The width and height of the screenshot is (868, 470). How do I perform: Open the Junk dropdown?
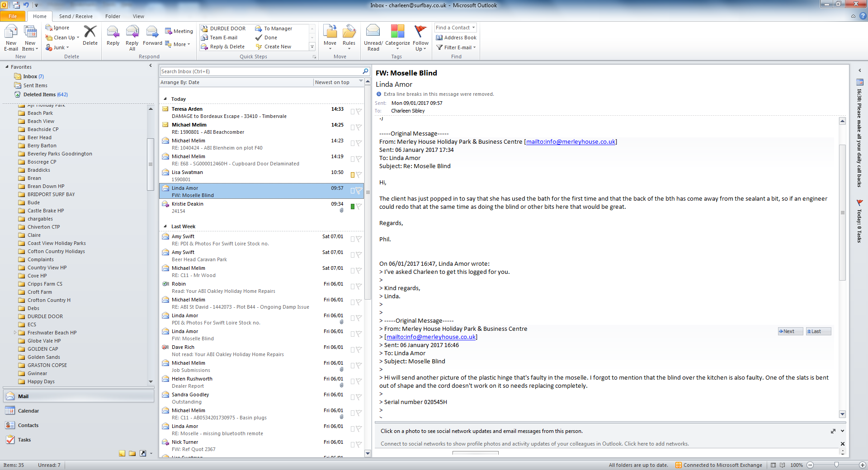click(57, 47)
